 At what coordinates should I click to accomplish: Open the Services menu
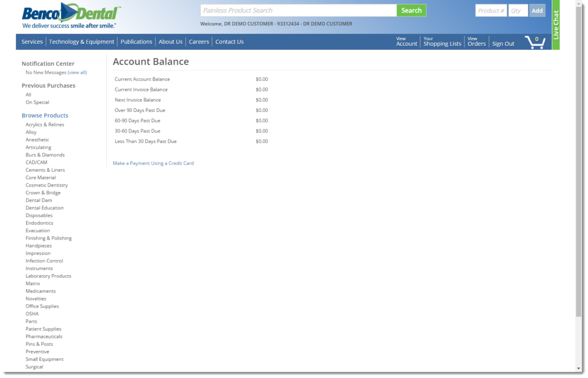click(32, 41)
